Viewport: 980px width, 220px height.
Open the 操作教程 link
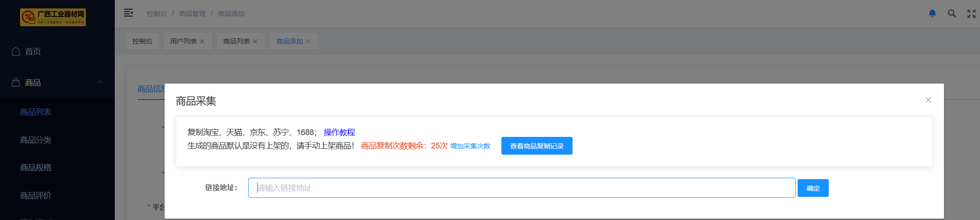(339, 132)
